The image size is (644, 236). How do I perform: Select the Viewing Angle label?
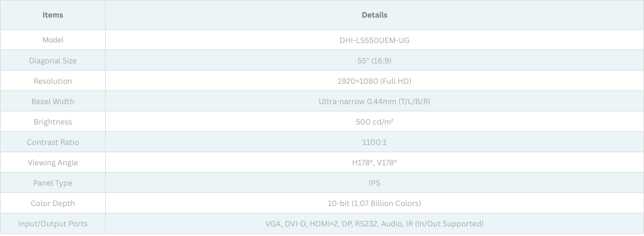(x=53, y=162)
